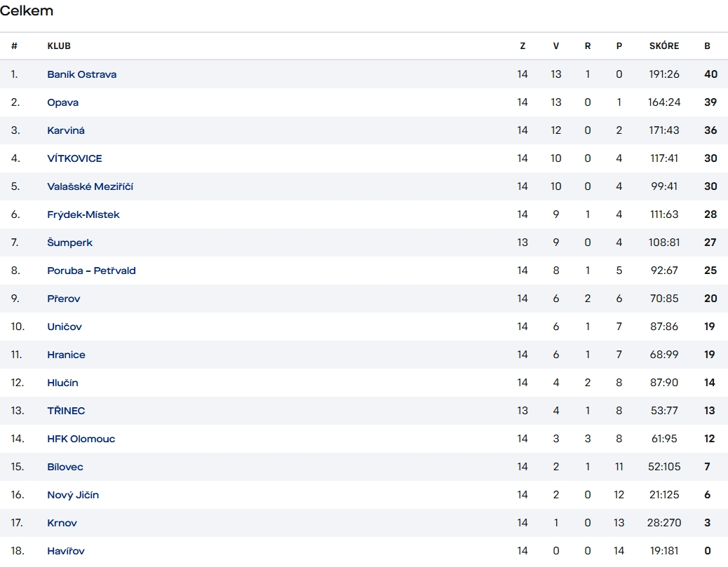Image resolution: width=728 pixels, height=567 pixels.
Task: Select the VÍTKOVICE club link
Action: pyautogui.click(x=74, y=158)
